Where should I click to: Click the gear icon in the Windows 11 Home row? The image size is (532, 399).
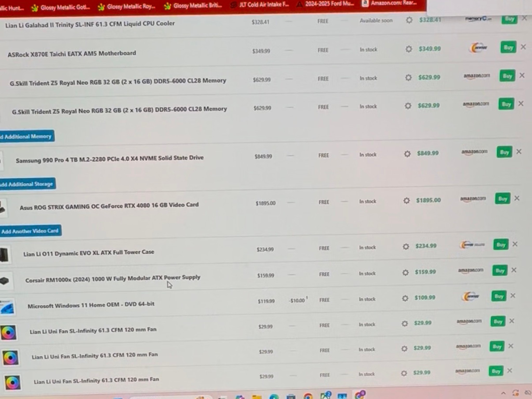coord(405,298)
